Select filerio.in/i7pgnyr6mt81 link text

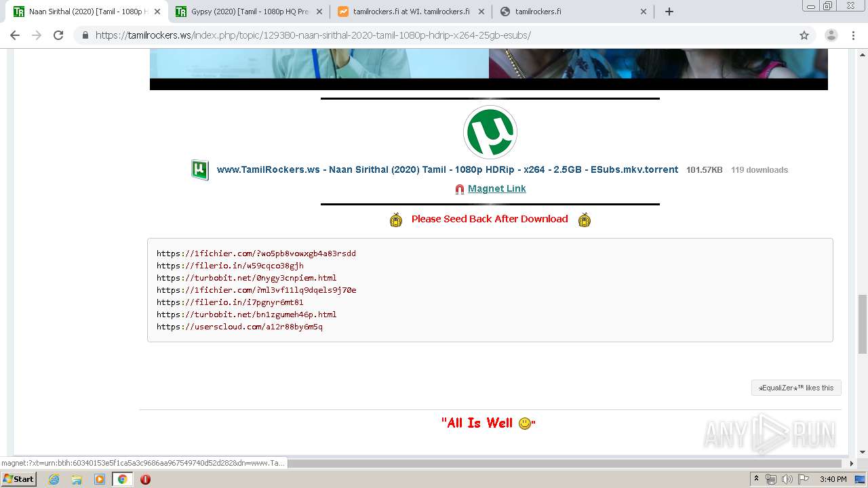click(x=230, y=302)
